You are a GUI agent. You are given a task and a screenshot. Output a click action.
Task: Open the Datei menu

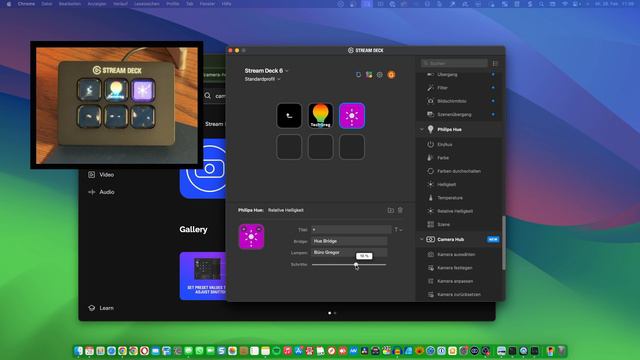pyautogui.click(x=47, y=4)
